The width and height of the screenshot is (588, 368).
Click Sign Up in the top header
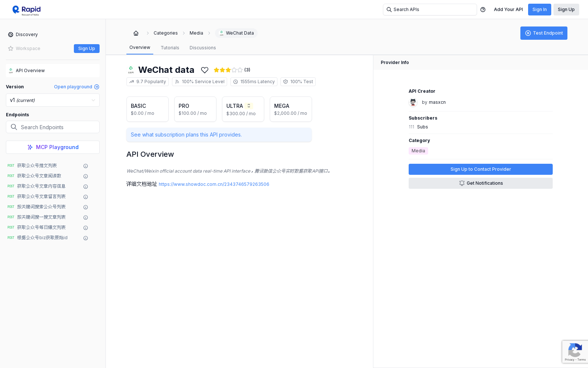pos(566,10)
